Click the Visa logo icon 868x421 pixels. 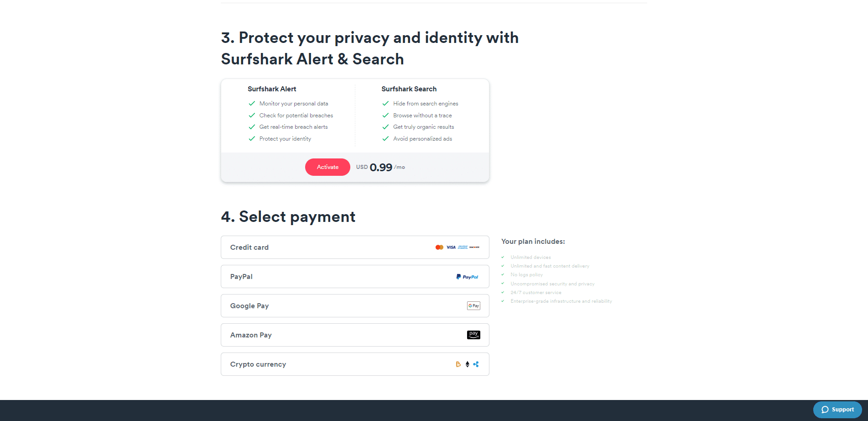pyautogui.click(x=451, y=247)
